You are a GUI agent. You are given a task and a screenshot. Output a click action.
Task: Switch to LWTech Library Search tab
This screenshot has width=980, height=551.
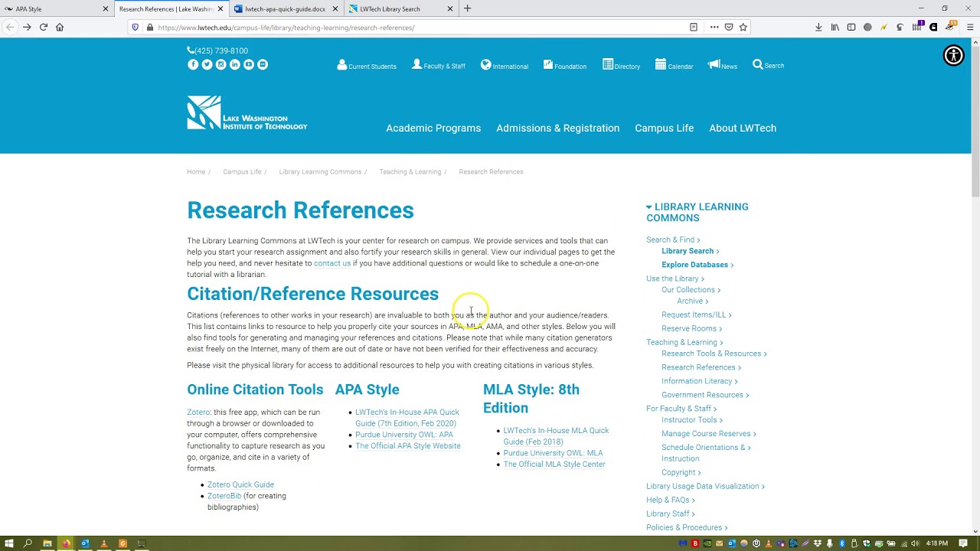[400, 9]
